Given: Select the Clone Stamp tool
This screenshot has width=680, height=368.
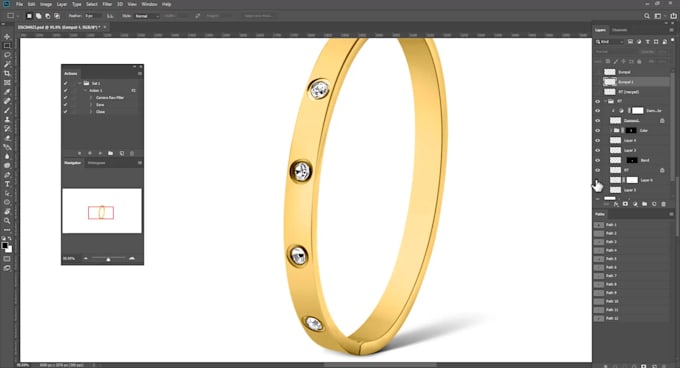Looking at the screenshot, I should point(7,119).
